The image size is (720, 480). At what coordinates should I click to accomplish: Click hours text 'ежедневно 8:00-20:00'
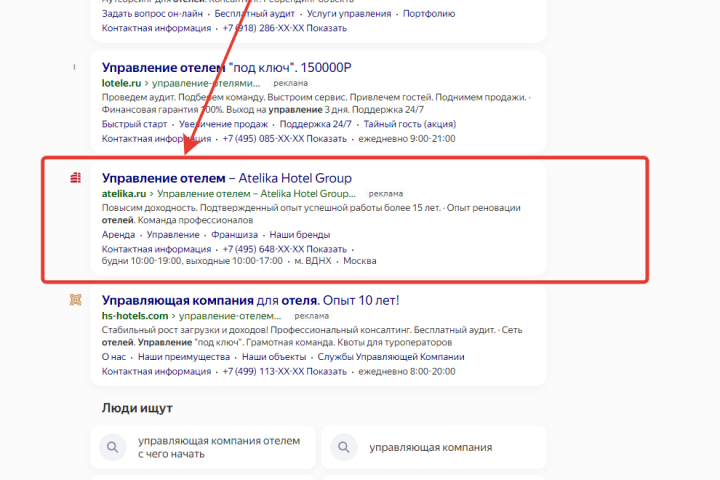(x=407, y=371)
